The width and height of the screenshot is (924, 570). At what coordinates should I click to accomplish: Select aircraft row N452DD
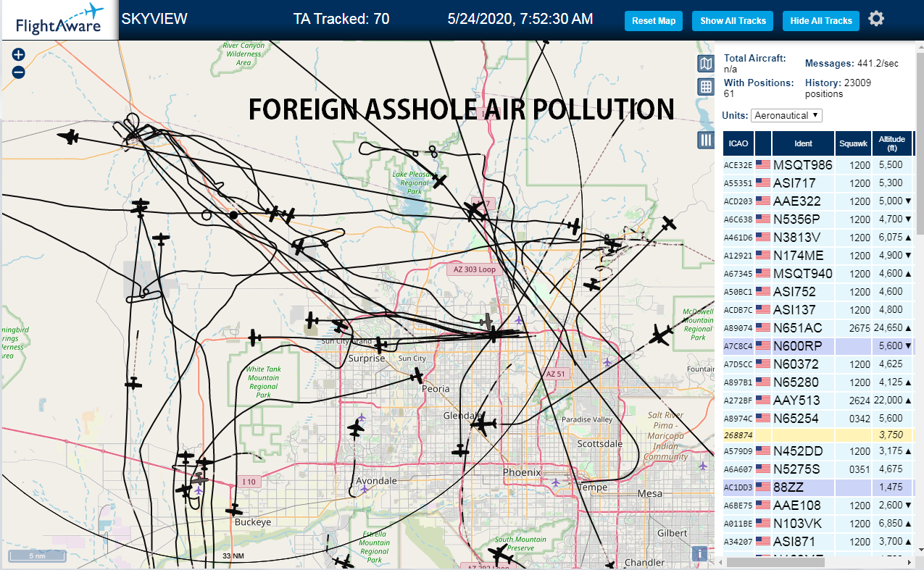(x=819, y=451)
